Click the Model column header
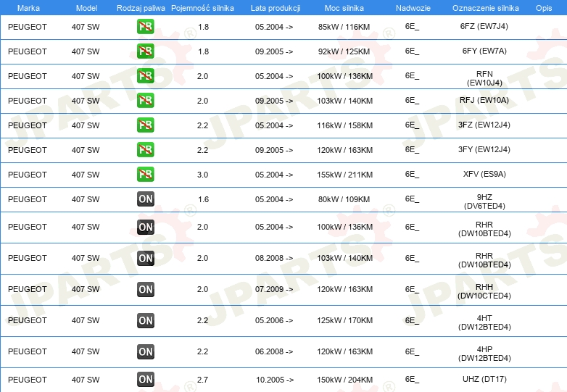 pyautogui.click(x=86, y=8)
